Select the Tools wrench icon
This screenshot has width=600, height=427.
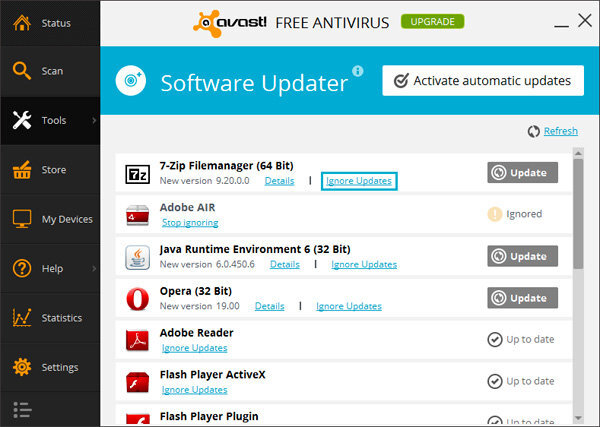[x=22, y=120]
